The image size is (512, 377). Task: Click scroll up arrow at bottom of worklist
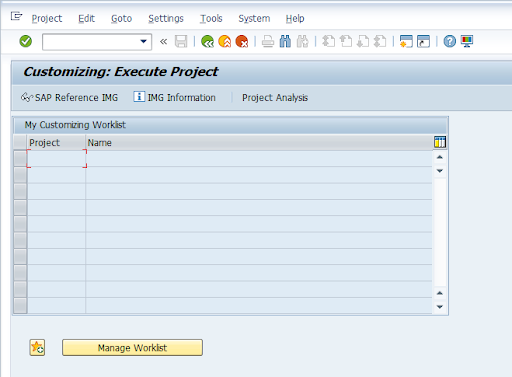(440, 293)
